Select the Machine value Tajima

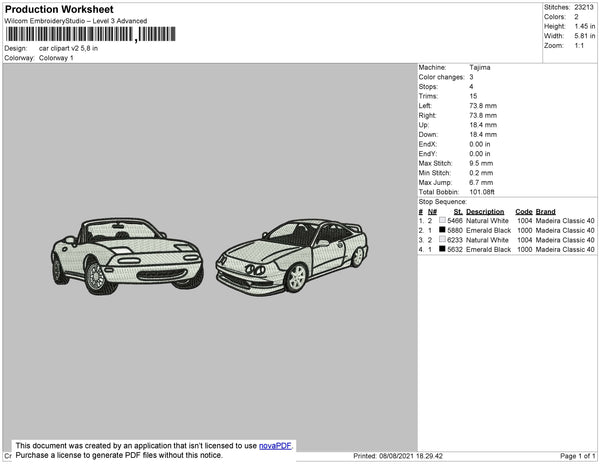point(480,67)
